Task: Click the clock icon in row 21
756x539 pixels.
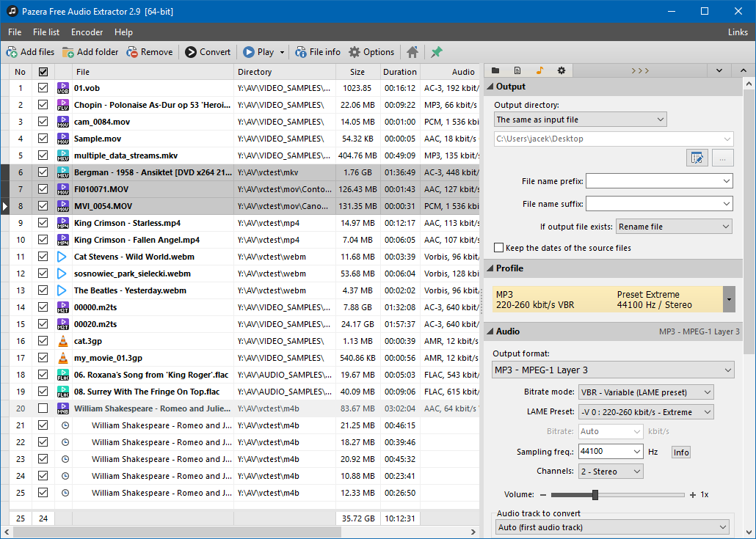Action: [x=65, y=425]
